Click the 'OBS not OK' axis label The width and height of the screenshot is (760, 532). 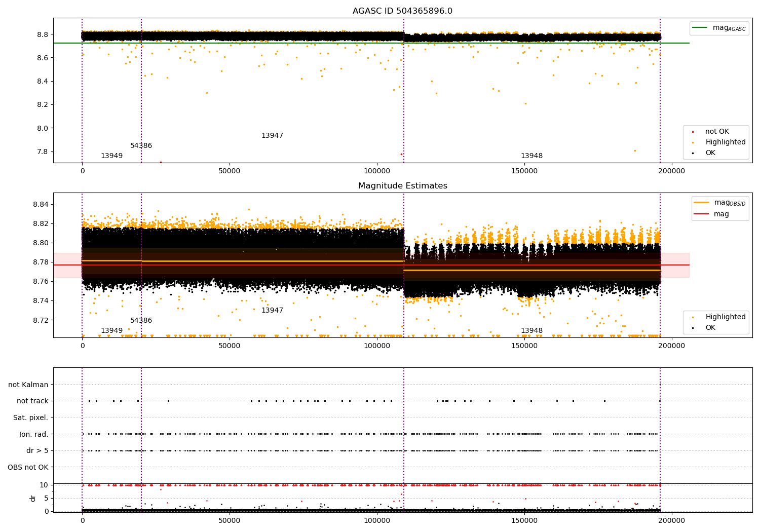point(28,467)
